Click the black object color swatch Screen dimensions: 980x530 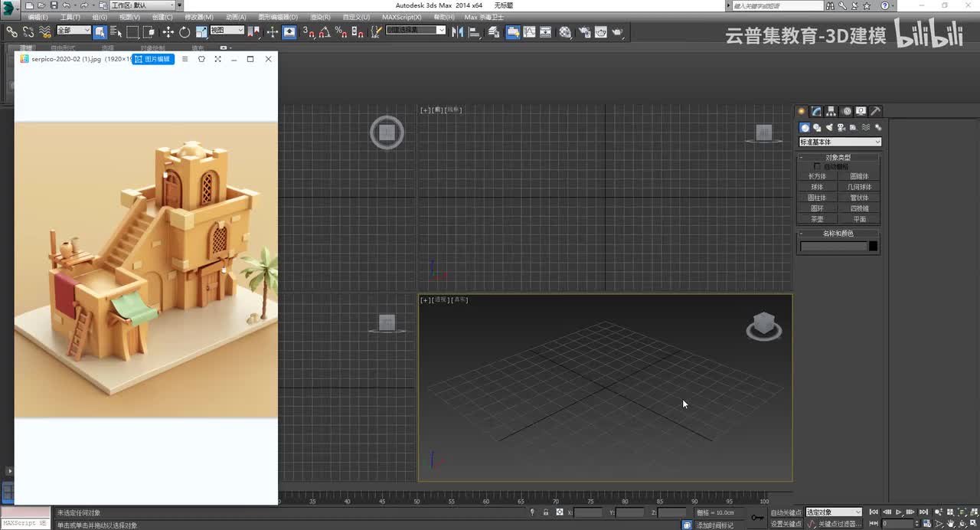[x=873, y=246]
